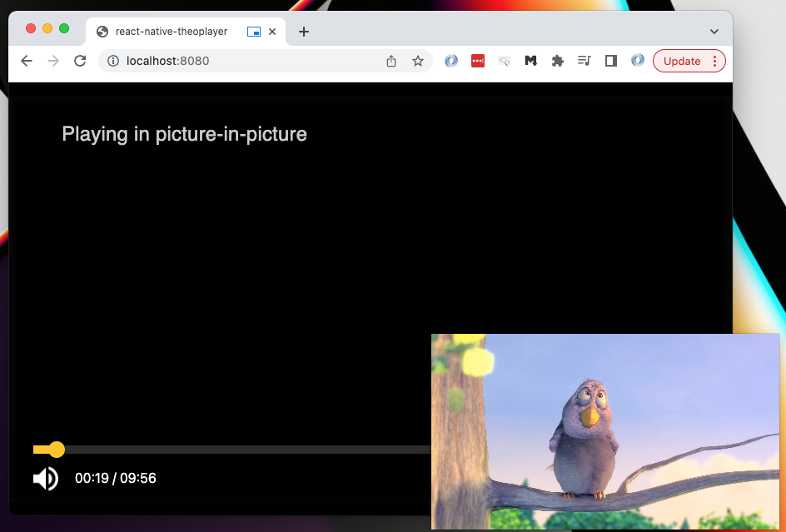Screen dimensions: 786x532
Task: Maximize the Chrome window
Action: 64,28
